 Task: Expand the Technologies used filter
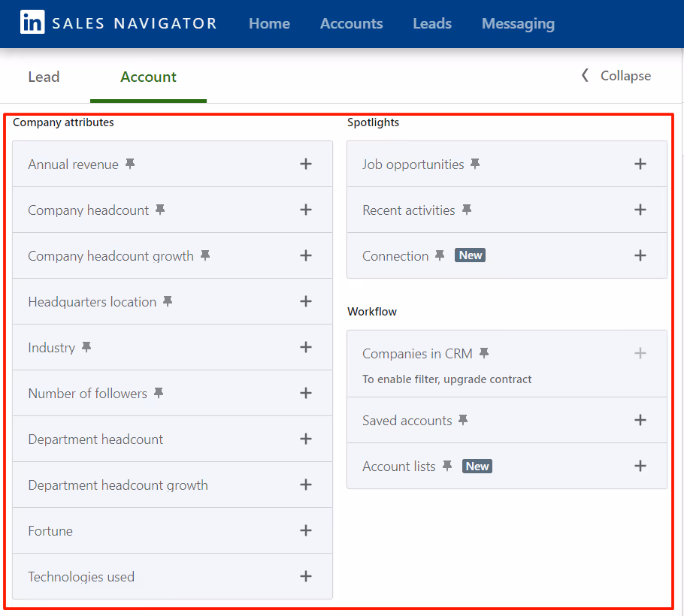point(306,575)
